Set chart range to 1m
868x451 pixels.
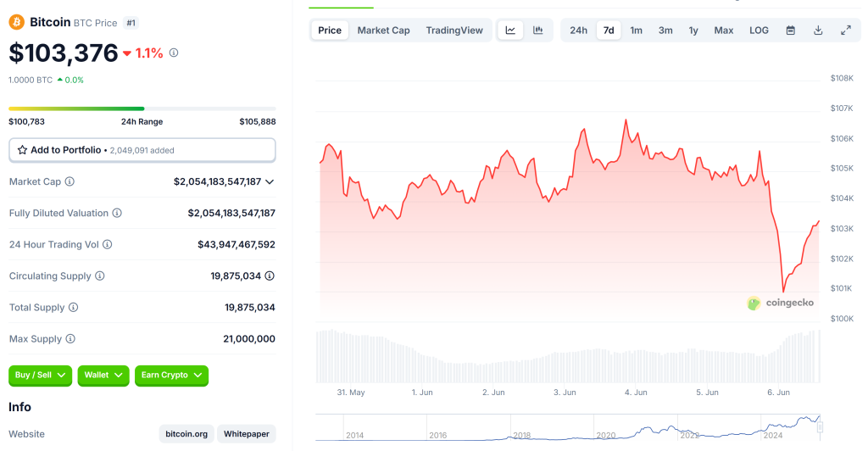click(636, 31)
